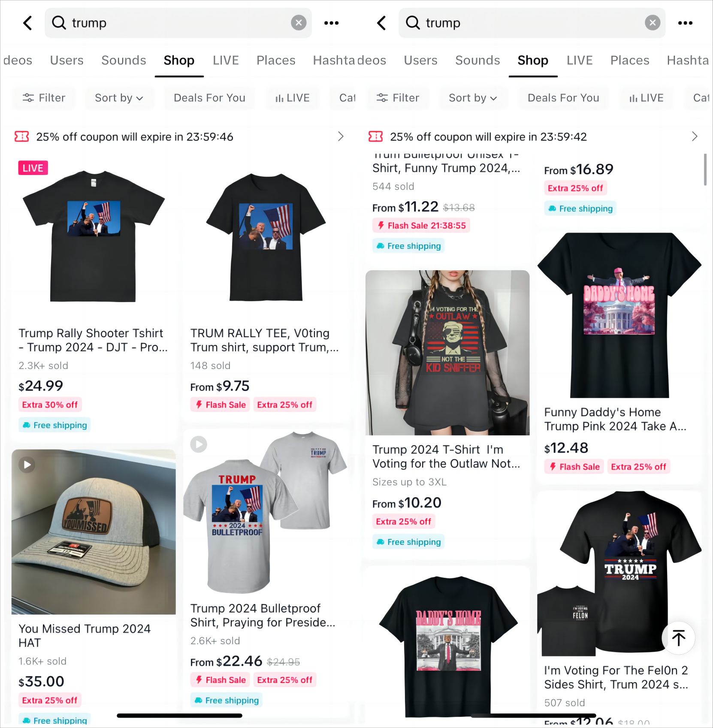Play the Bulletproof shirt video preview

[x=199, y=444]
